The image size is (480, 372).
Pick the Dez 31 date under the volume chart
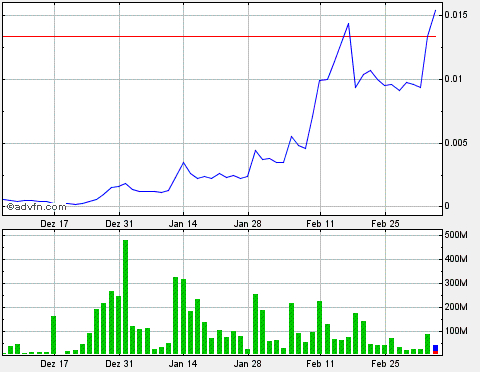point(119,364)
